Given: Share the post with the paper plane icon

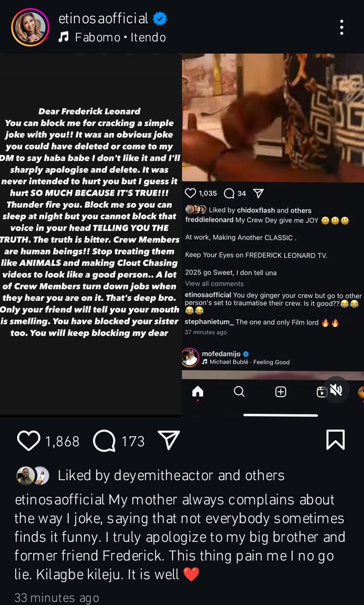Looking at the screenshot, I should click(169, 440).
